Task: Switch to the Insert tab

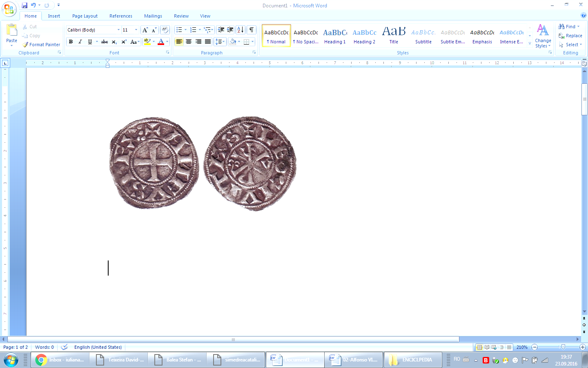Action: pyautogui.click(x=54, y=16)
